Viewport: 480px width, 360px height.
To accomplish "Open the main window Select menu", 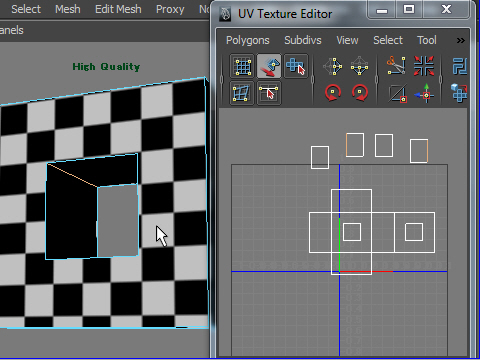I will click(x=26, y=9).
